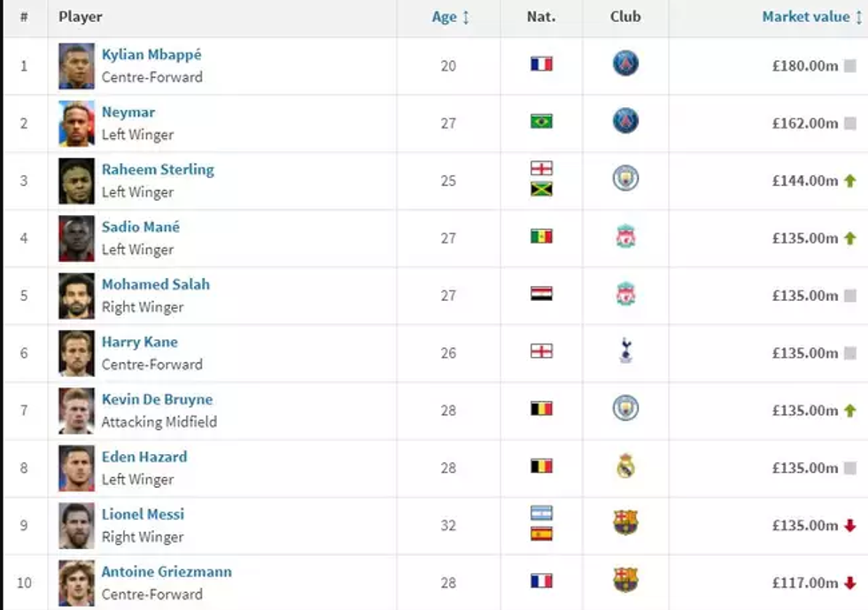Click the red down arrow by Griezmann's value
Viewport: 868px width, 610px height.
850,583
